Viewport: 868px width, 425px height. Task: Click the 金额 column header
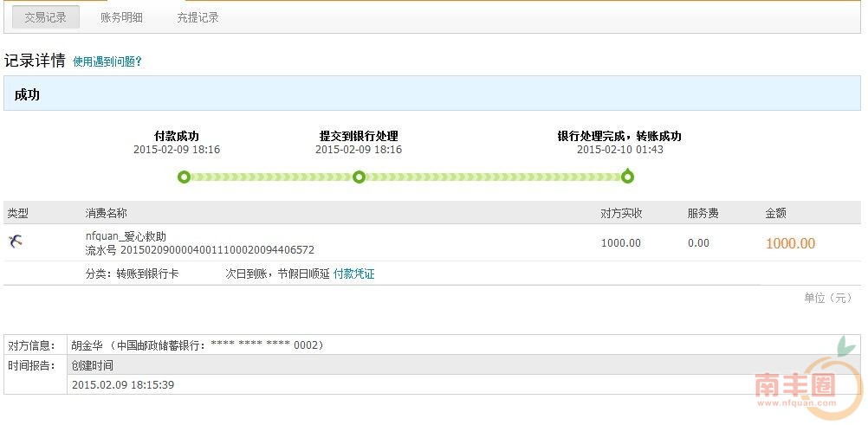[x=775, y=213]
